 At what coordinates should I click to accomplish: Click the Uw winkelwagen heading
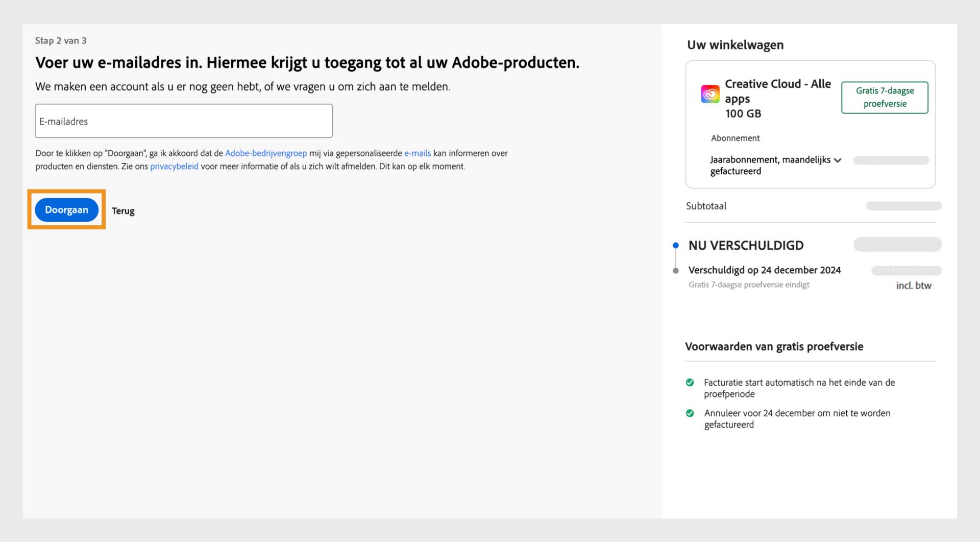pyautogui.click(x=735, y=45)
